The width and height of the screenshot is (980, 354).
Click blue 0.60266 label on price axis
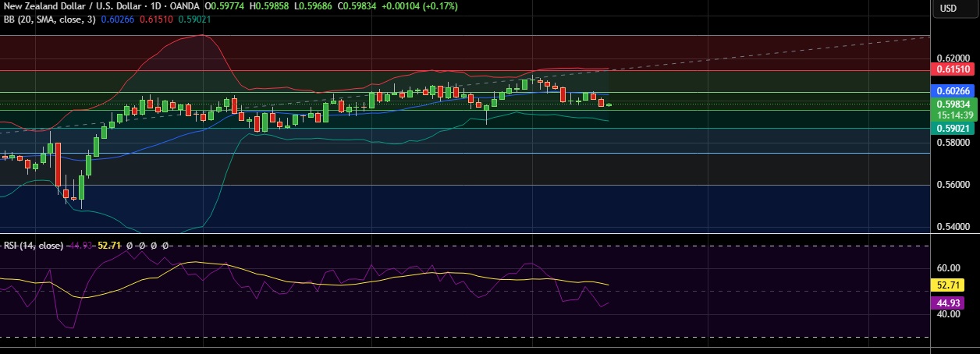[x=954, y=91]
